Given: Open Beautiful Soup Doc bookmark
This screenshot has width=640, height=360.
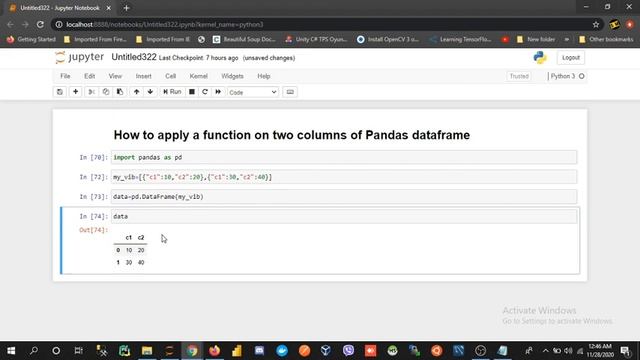Looking at the screenshot, I should coord(244,40).
